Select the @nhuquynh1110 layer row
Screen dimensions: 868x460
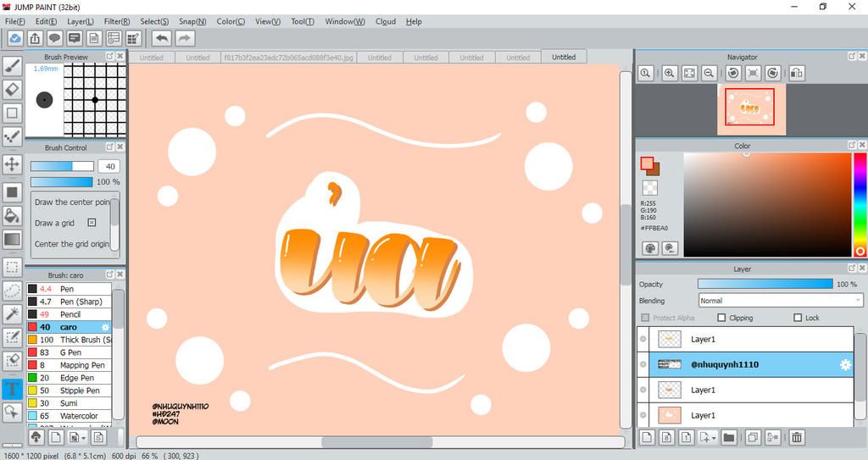click(x=745, y=365)
